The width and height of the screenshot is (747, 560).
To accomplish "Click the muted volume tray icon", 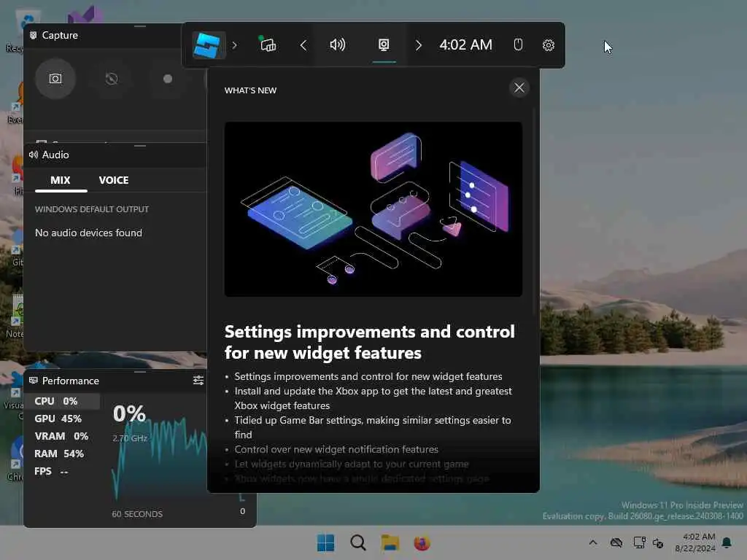I will pos(658,542).
